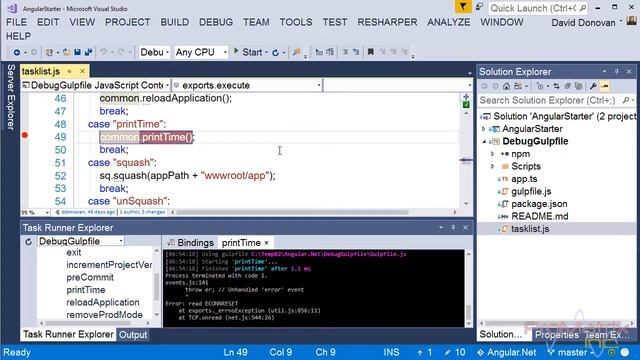
Task: Open the Server Explorer side tab
Action: [x=11, y=97]
